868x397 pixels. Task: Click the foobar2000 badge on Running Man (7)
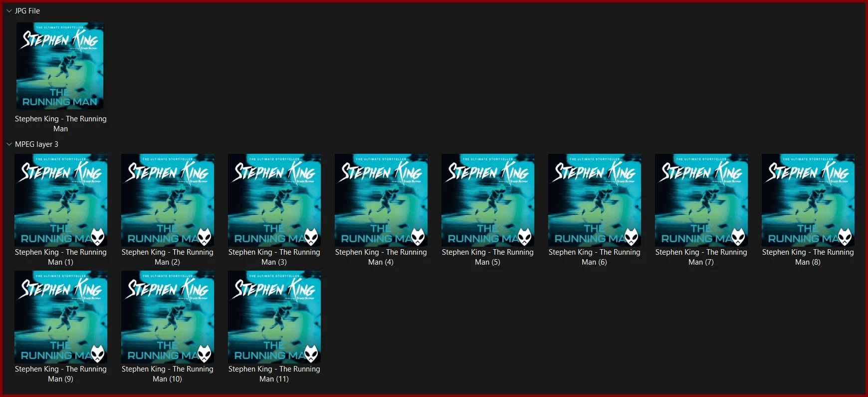tap(738, 237)
